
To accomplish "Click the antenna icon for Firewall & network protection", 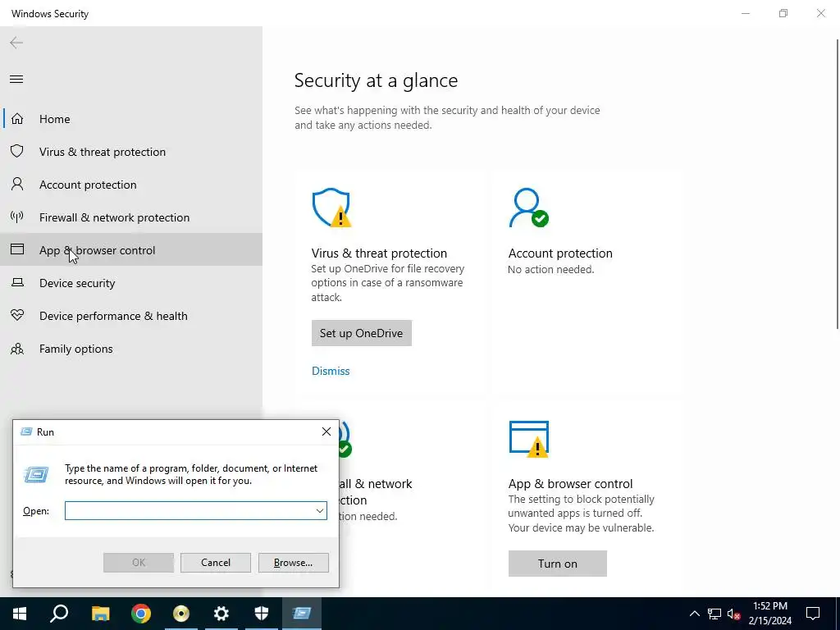I will point(17,217).
